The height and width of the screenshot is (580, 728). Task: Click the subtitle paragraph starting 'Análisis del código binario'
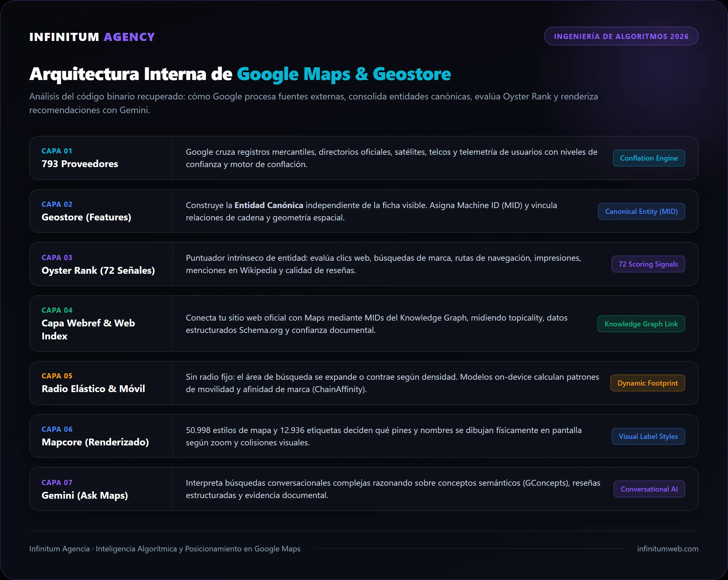(x=313, y=103)
